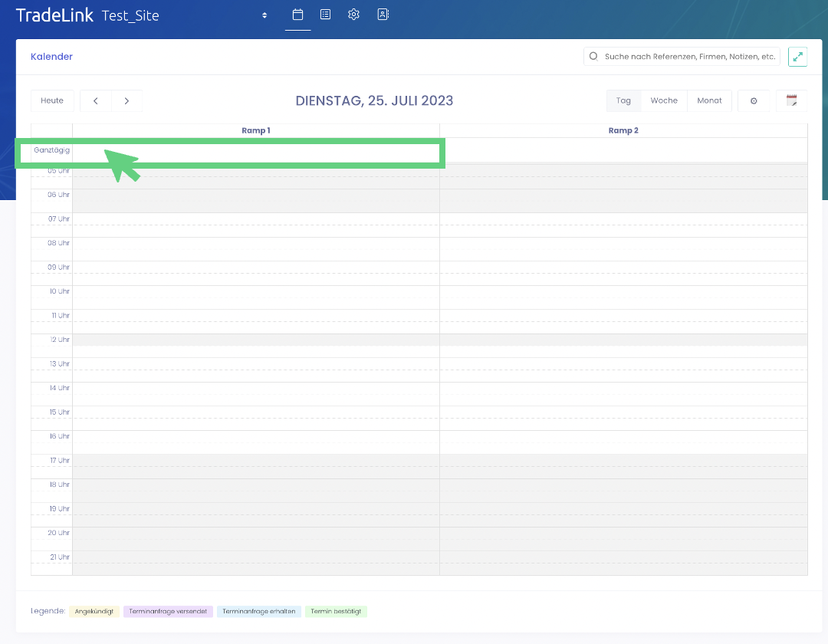Open the calendar icon in top navigation
This screenshot has width=828, height=644.
click(x=297, y=15)
